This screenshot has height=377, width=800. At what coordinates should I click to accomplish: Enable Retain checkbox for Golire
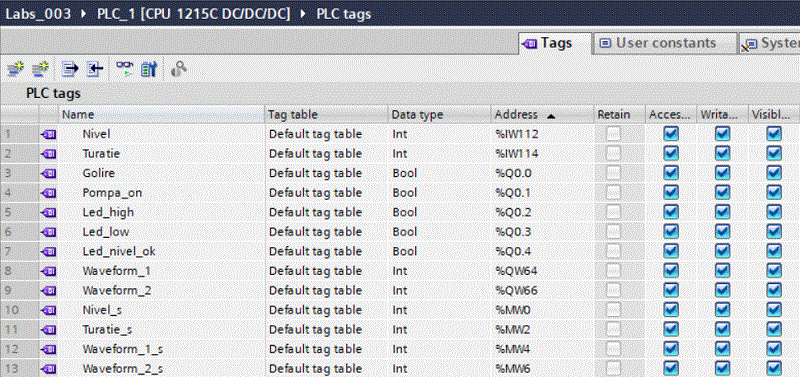(613, 173)
